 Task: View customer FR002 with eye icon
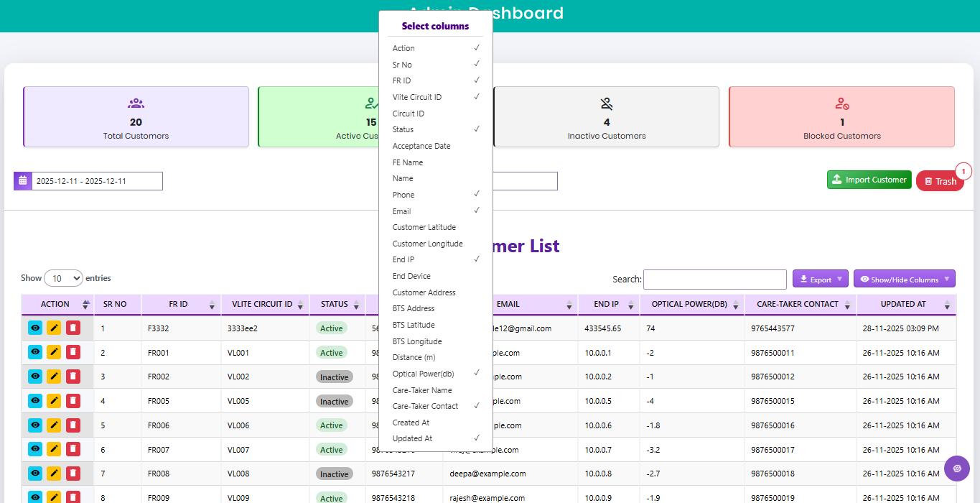35,376
